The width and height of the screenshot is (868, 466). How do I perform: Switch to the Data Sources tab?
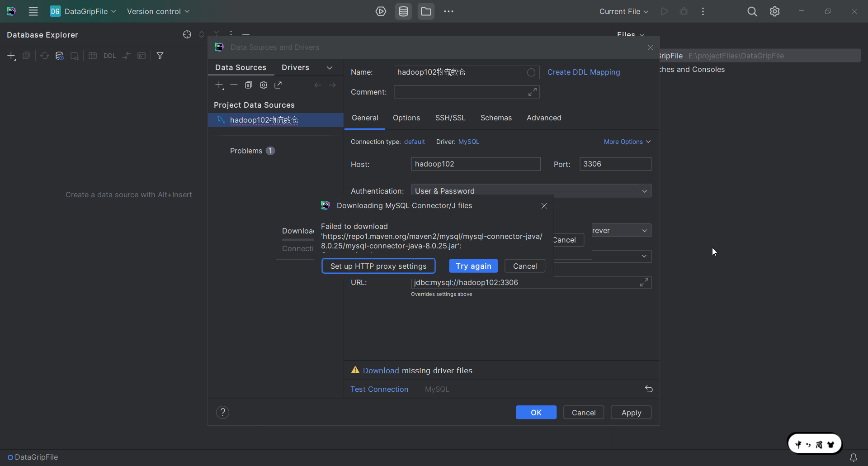click(x=241, y=67)
